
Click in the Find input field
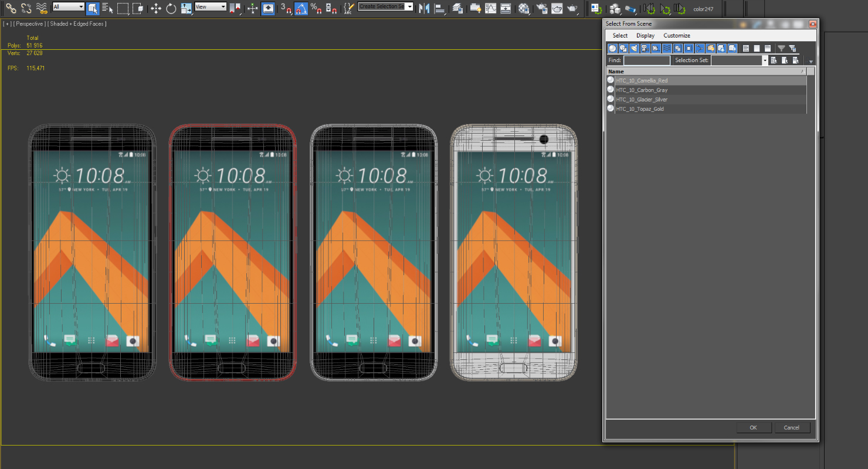647,60
